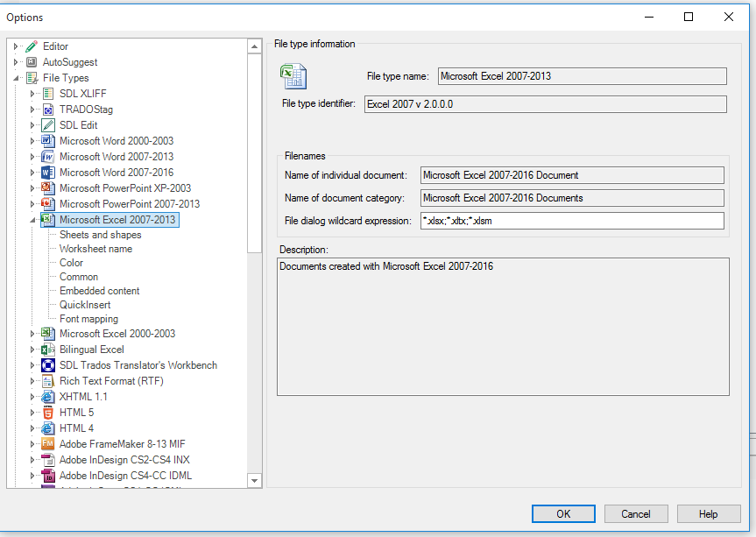Collapse the File Types tree node

16,78
